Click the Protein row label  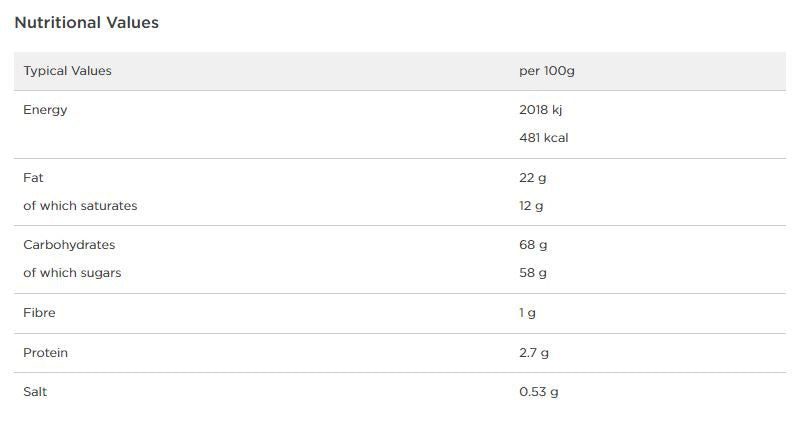click(x=45, y=353)
